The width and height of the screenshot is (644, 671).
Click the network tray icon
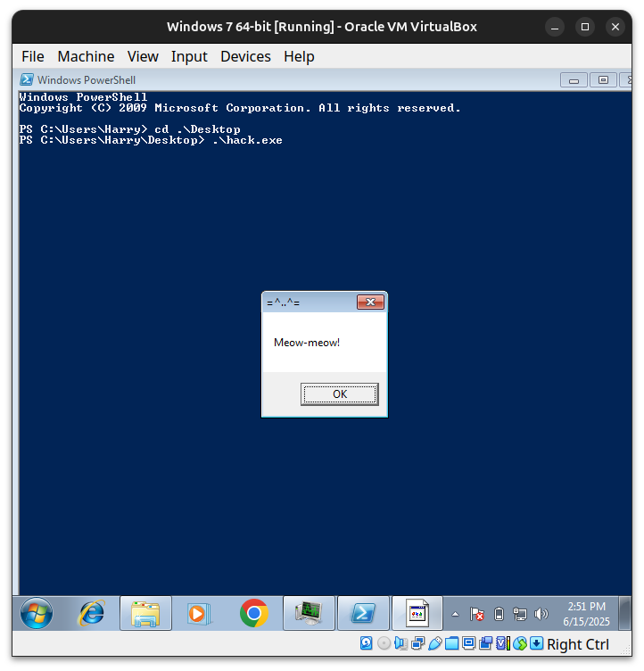(520, 615)
